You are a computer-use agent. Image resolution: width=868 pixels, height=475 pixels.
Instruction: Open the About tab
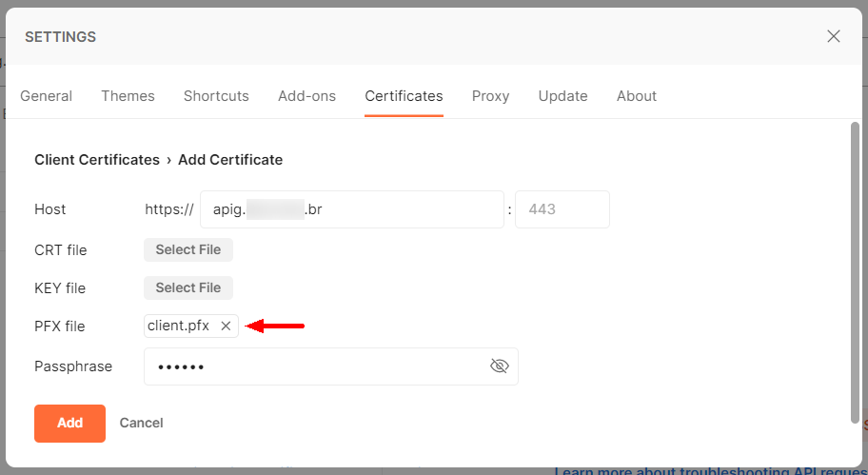coord(636,96)
